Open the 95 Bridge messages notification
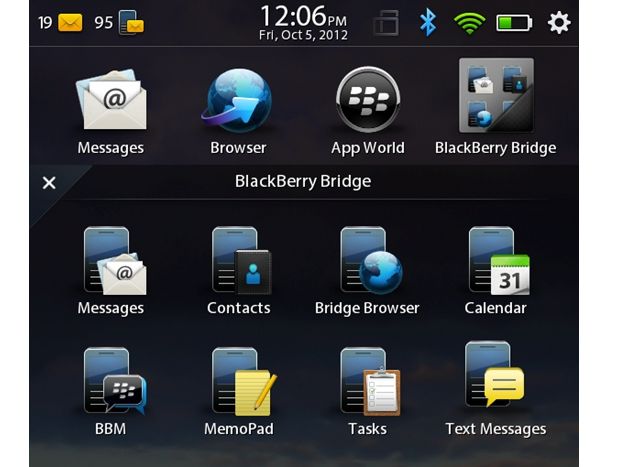The height and width of the screenshot is (467, 635). pos(119,22)
